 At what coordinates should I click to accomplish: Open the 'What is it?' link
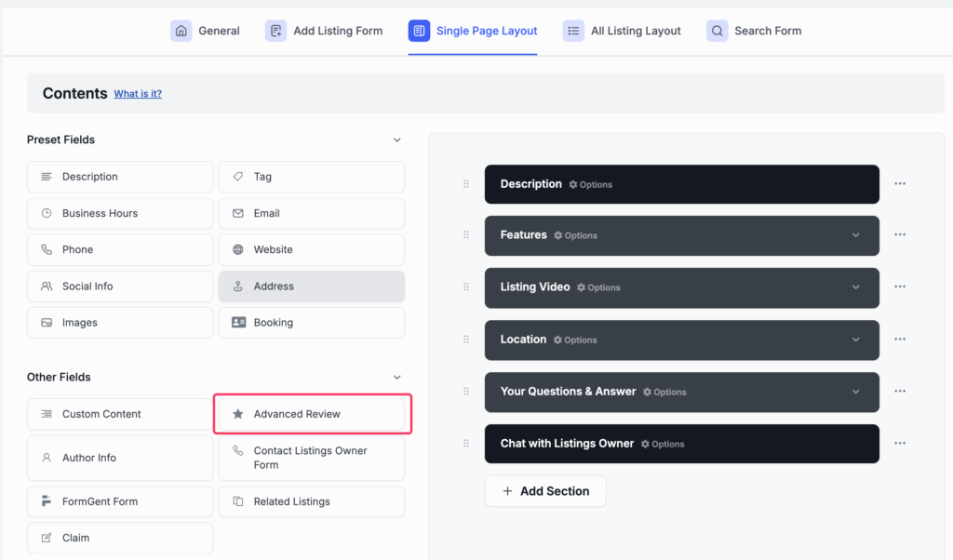pyautogui.click(x=138, y=94)
